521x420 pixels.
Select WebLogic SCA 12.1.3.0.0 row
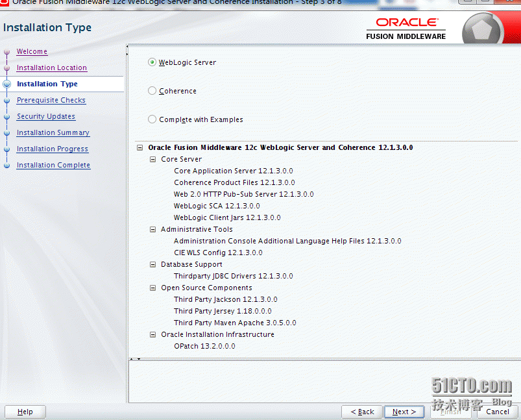click(x=217, y=206)
